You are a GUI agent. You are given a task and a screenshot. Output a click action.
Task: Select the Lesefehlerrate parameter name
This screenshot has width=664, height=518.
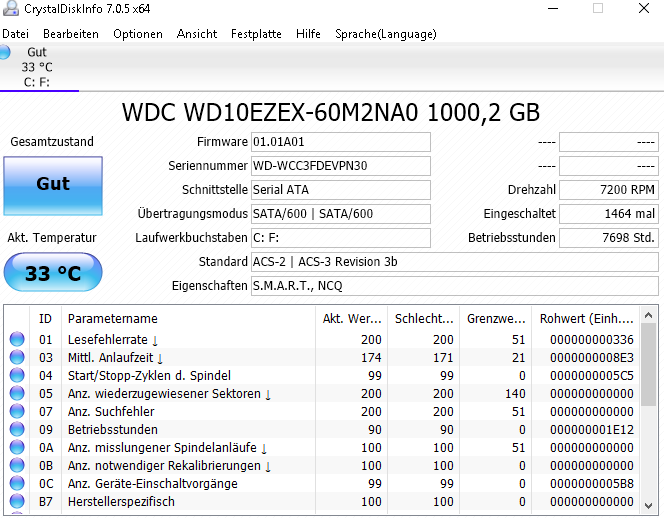pyautogui.click(x=108, y=340)
